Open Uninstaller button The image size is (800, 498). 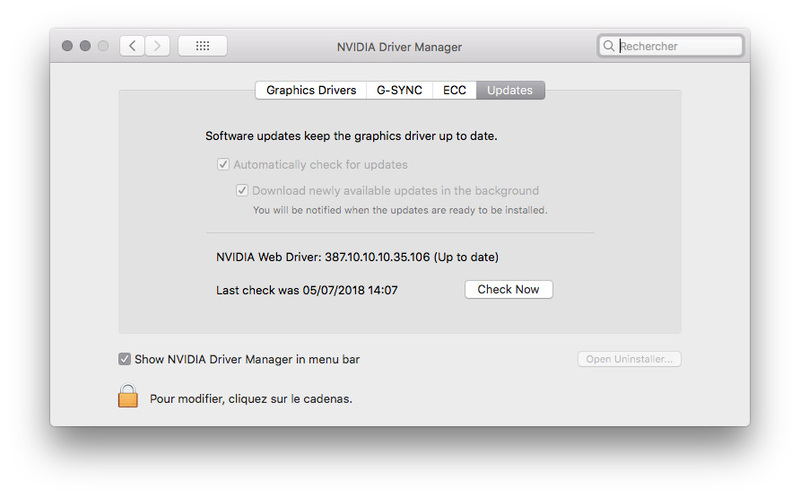629,359
